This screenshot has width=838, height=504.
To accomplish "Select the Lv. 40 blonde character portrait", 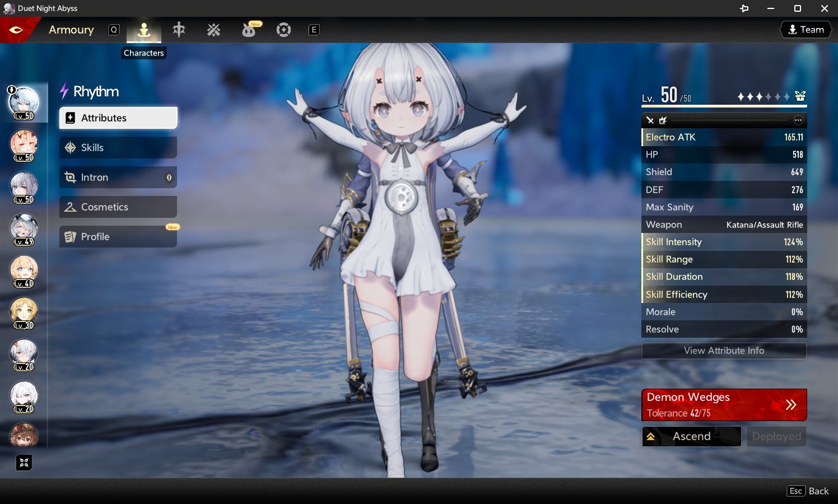I will (24, 271).
